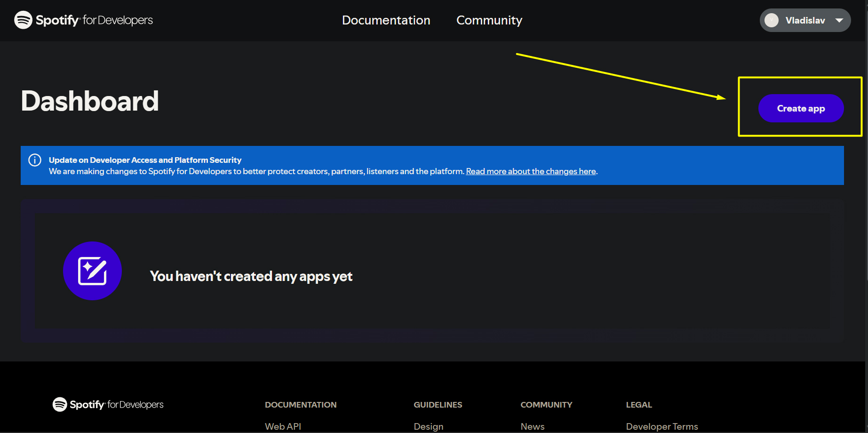868x433 pixels.
Task: Click the Dashboard page heading
Action: click(90, 101)
